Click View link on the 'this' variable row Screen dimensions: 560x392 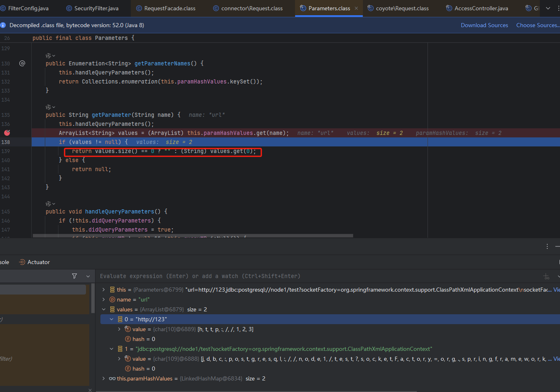pos(556,290)
